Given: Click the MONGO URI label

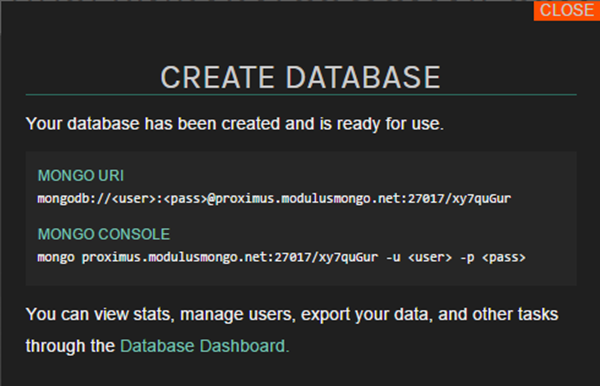Looking at the screenshot, I should [x=81, y=176].
